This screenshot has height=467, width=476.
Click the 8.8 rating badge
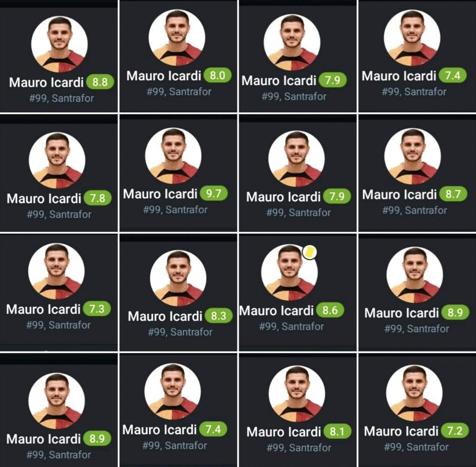click(x=100, y=82)
